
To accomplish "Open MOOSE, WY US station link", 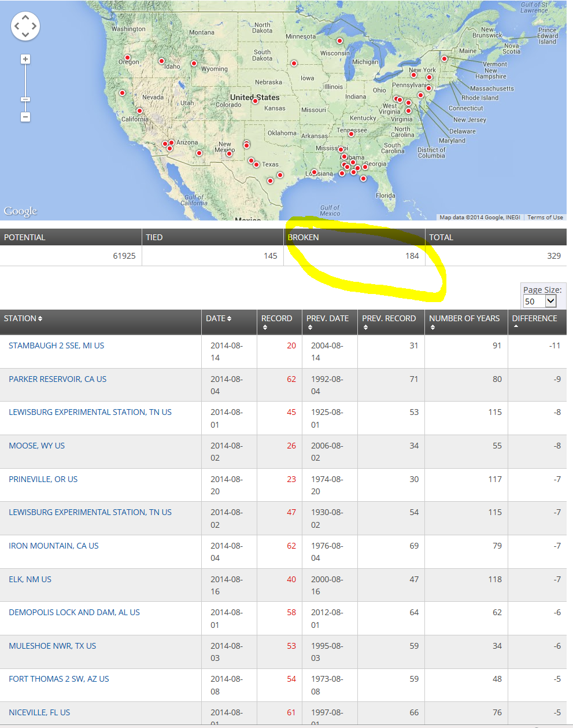I will (37, 446).
